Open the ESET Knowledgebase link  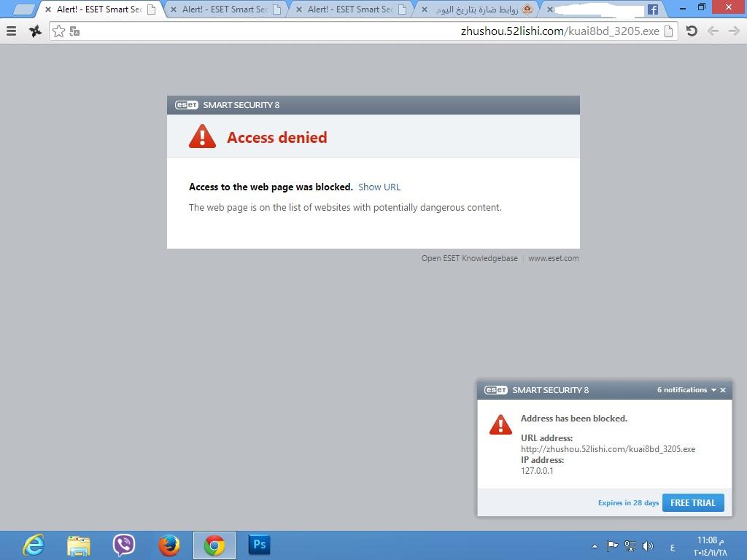click(469, 258)
